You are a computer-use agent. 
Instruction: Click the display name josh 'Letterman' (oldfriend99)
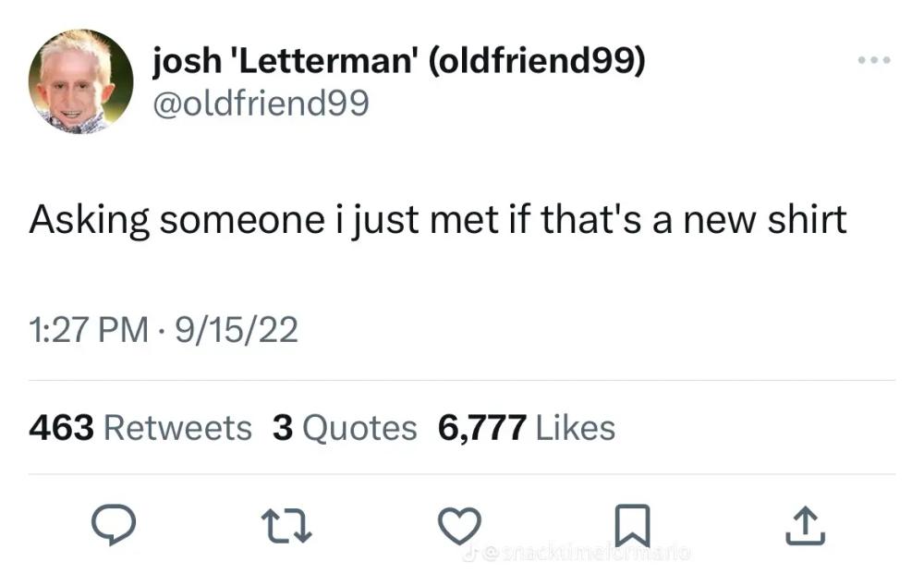click(399, 61)
